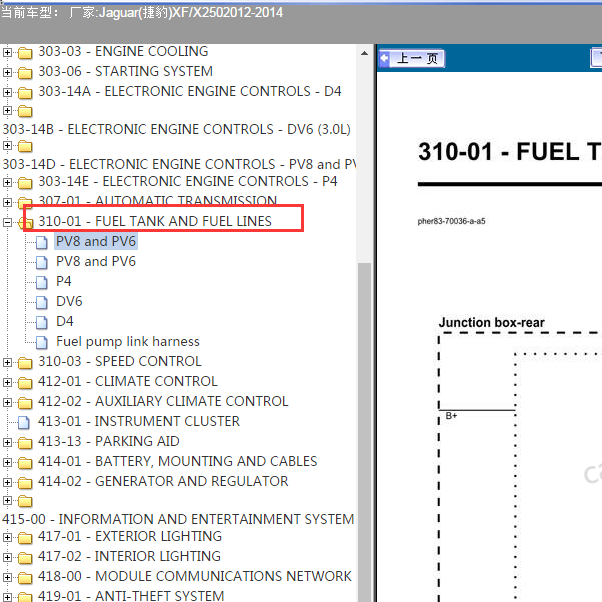The width and height of the screenshot is (602, 602).
Task: Click the tree panel vertical scrollbar thumb
Action: click(x=364, y=430)
